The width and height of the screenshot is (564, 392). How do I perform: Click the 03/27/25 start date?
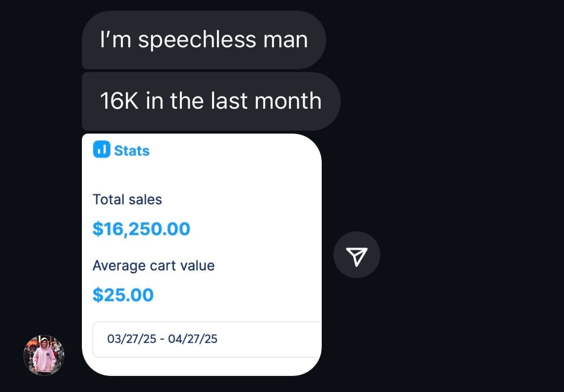click(x=131, y=339)
